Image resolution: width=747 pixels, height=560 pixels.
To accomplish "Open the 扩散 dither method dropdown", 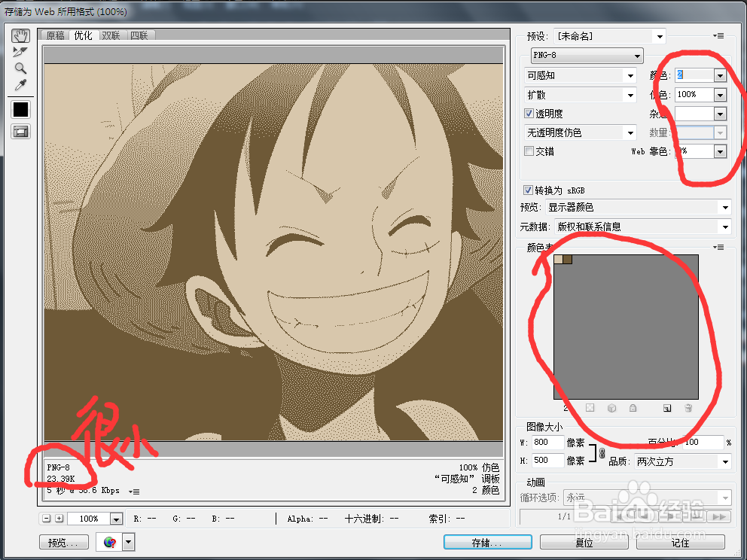I will click(x=581, y=95).
